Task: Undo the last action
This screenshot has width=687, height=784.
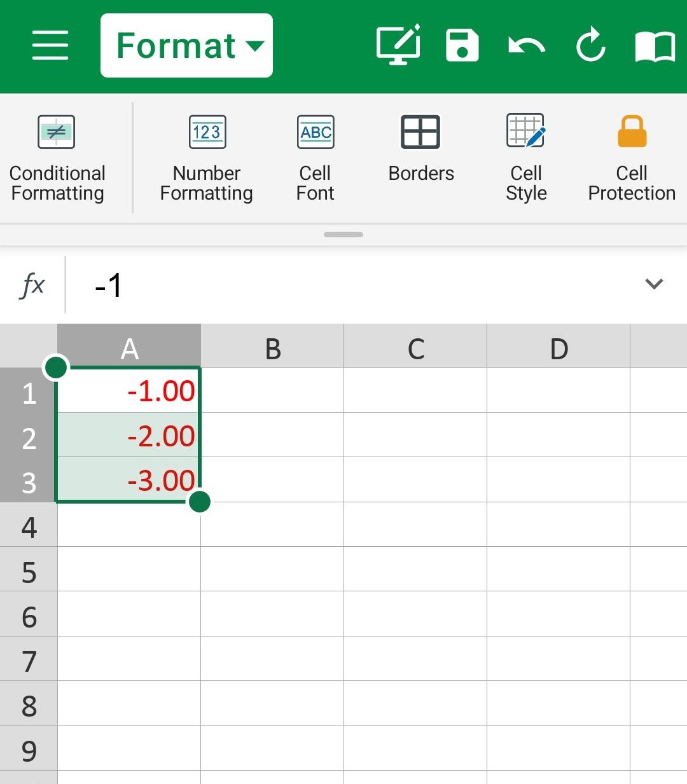Action: click(x=527, y=46)
